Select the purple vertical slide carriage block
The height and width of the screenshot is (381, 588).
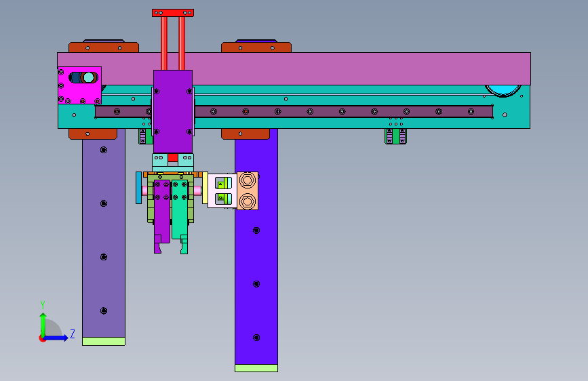173,112
